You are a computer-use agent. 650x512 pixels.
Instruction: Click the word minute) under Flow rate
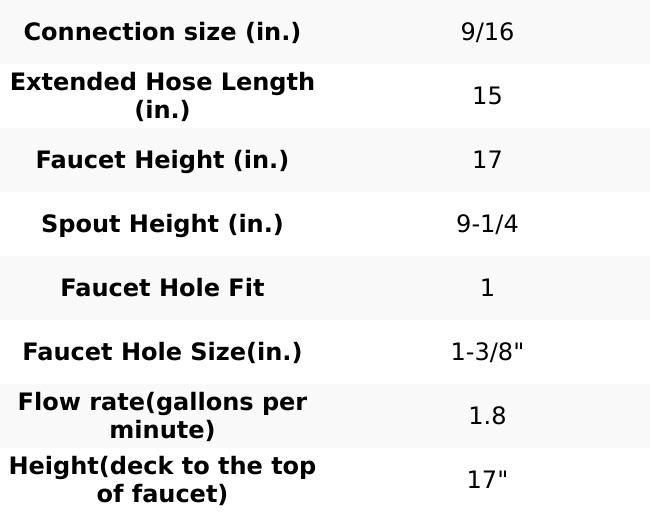pos(162,430)
